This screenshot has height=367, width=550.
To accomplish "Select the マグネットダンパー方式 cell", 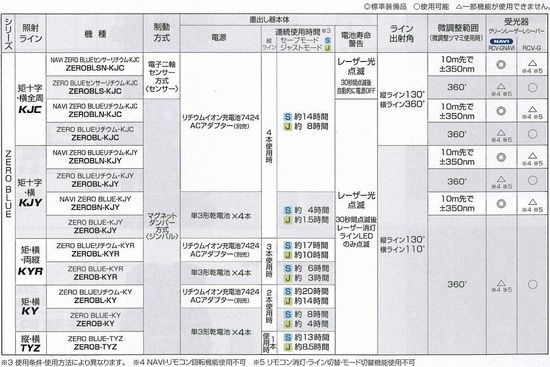I will [x=161, y=226].
